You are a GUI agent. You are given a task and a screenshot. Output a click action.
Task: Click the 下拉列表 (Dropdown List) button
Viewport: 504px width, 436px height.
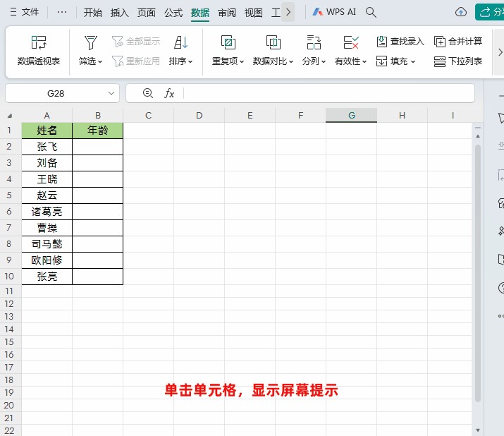point(458,61)
